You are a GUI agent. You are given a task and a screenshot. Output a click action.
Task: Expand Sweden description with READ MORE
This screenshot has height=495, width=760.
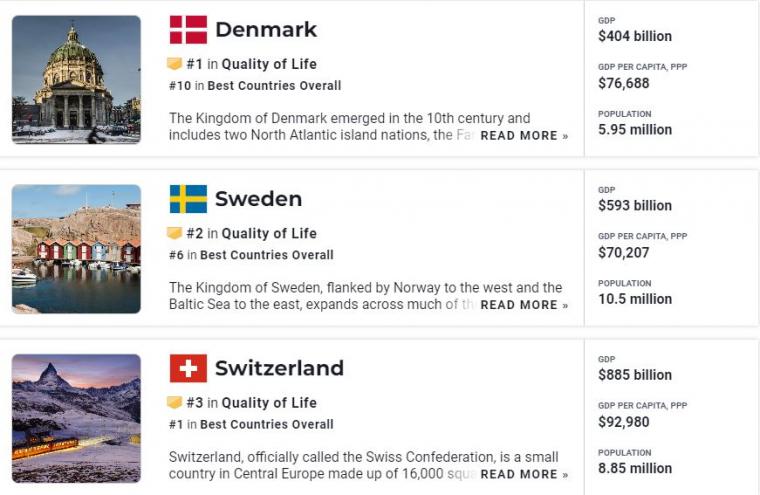[x=524, y=305]
